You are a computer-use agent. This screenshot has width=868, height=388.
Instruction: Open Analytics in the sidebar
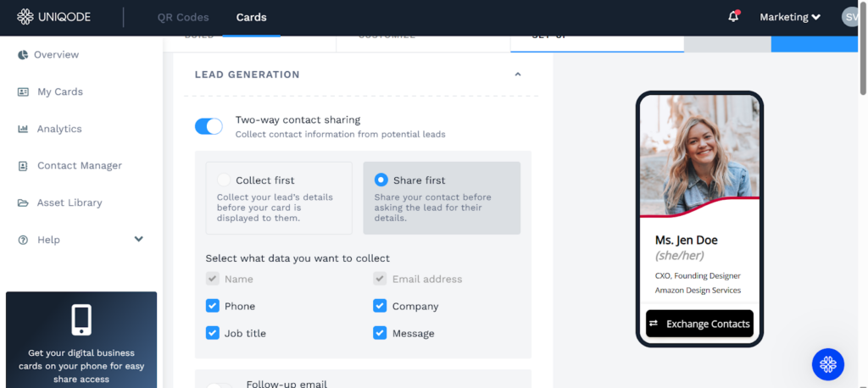tap(59, 129)
